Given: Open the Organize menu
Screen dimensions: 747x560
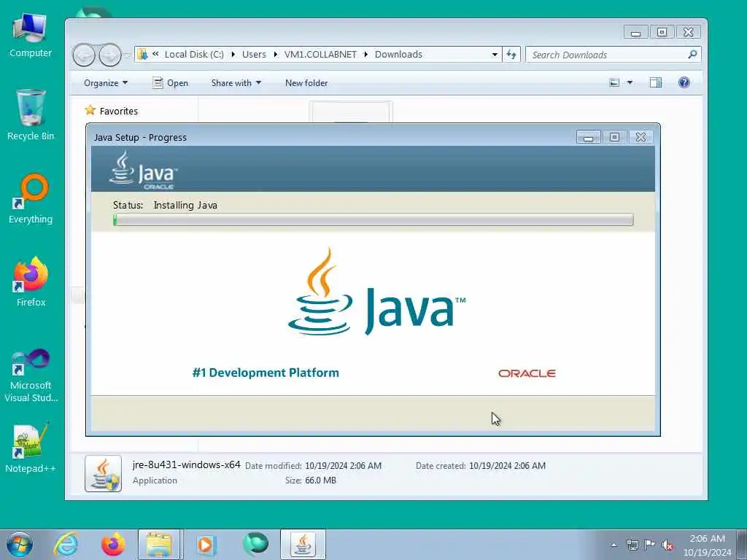Looking at the screenshot, I should [106, 83].
